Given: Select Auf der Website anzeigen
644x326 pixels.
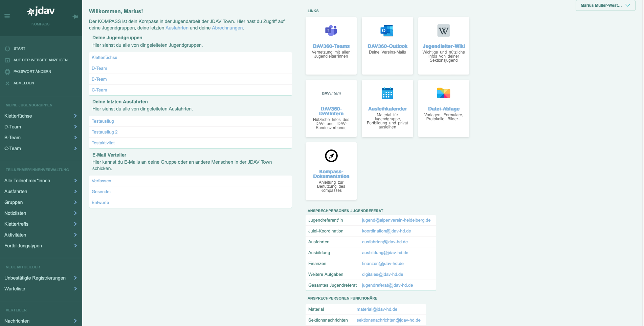Looking at the screenshot, I should (40, 60).
